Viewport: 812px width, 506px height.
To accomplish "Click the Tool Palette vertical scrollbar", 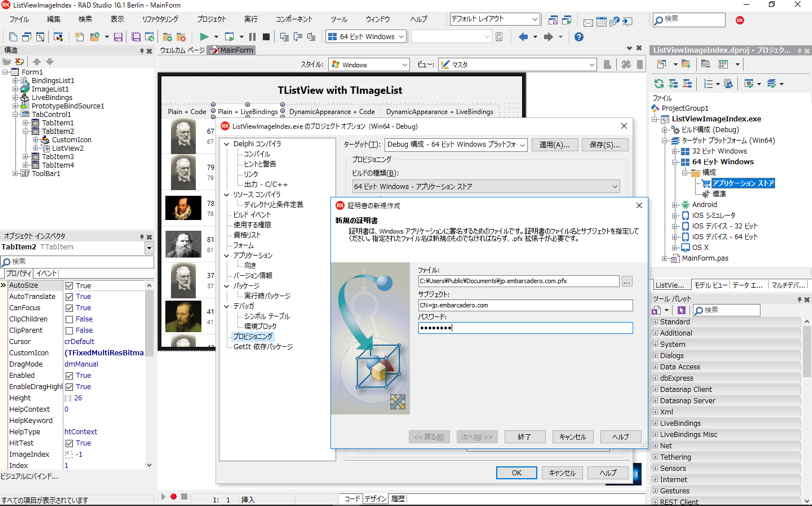I will pyautogui.click(x=807, y=409).
